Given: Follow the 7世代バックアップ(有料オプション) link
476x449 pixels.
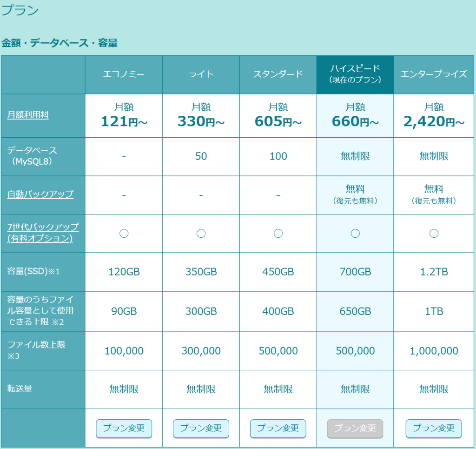Looking at the screenshot, I should pos(43,233).
